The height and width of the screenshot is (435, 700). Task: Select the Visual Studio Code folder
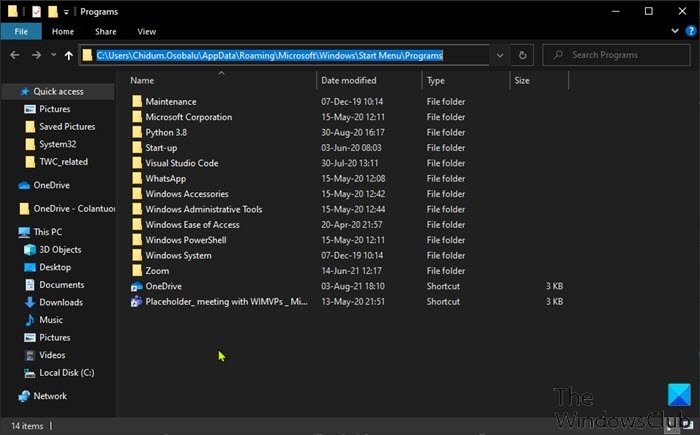(182, 163)
